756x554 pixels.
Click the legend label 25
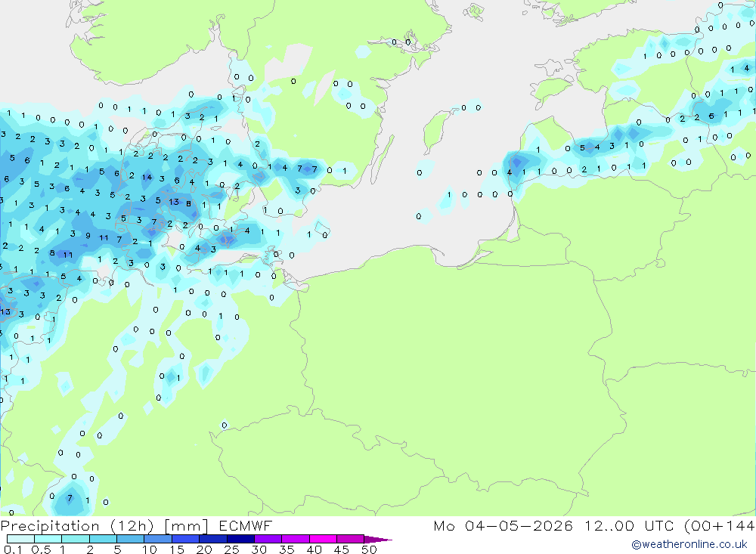coord(232,549)
